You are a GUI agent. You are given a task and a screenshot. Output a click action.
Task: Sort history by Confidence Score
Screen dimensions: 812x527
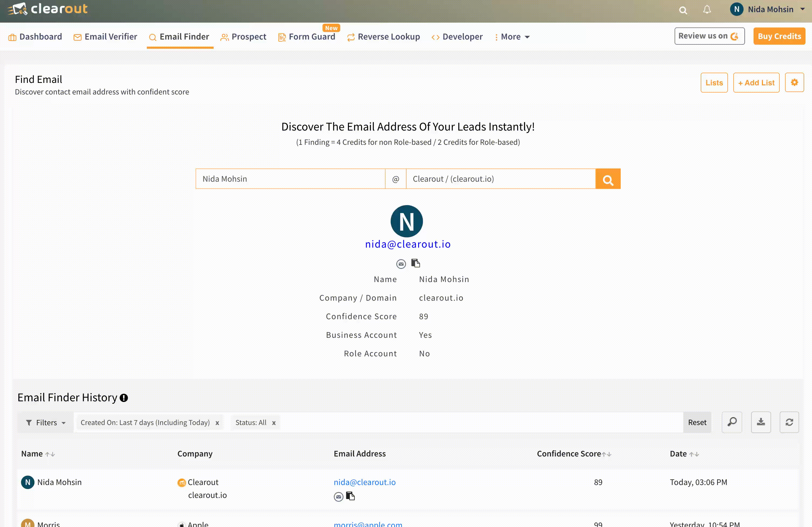click(x=606, y=454)
